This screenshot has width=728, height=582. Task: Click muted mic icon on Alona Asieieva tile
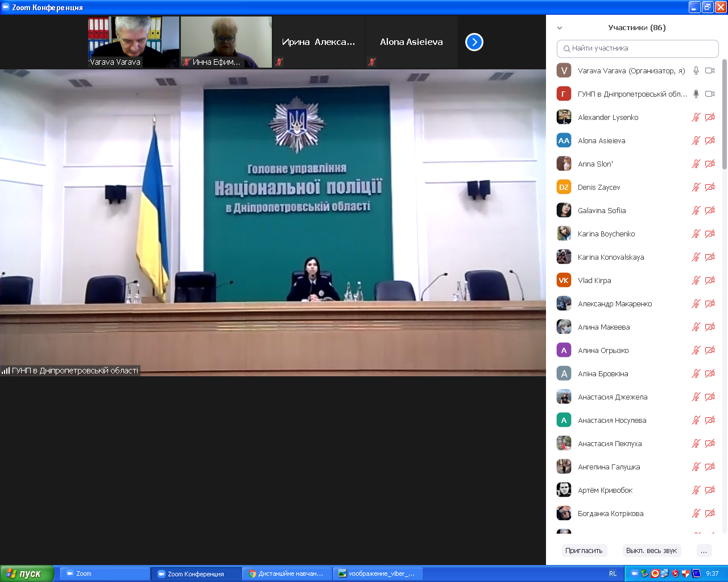[x=372, y=62]
